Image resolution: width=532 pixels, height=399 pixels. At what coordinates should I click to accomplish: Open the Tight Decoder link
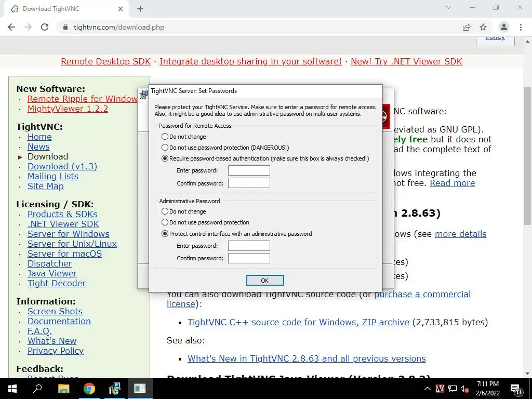point(56,283)
